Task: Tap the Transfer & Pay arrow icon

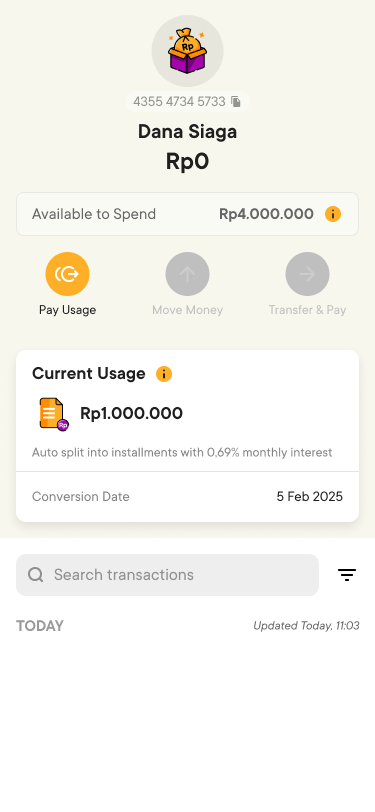Action: point(307,274)
